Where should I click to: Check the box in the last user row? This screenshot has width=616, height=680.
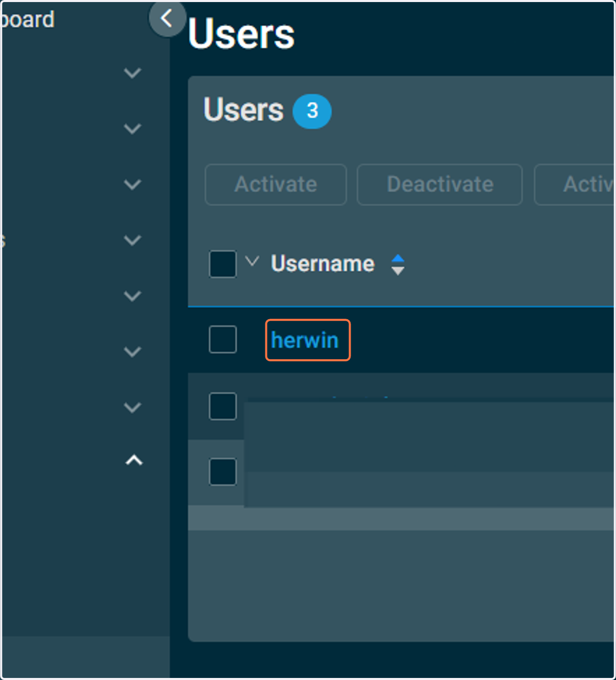[223, 472]
